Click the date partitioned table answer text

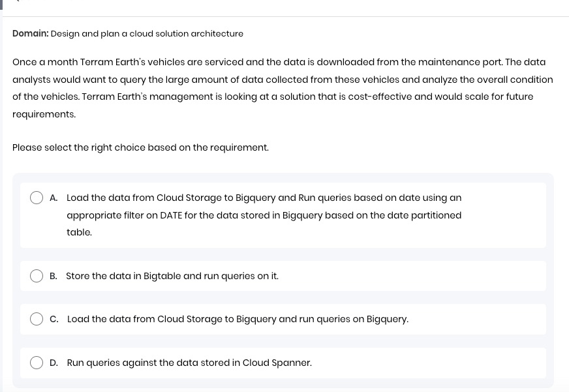click(x=264, y=215)
